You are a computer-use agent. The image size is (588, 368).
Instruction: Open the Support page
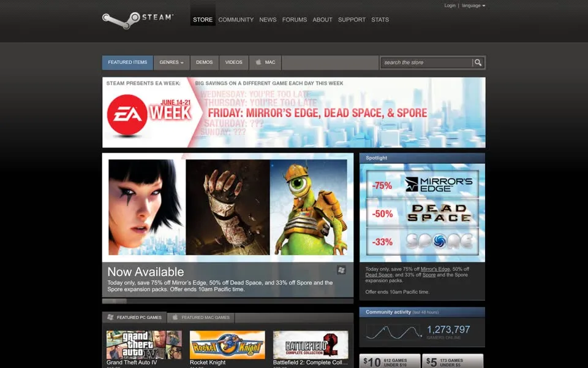352,20
